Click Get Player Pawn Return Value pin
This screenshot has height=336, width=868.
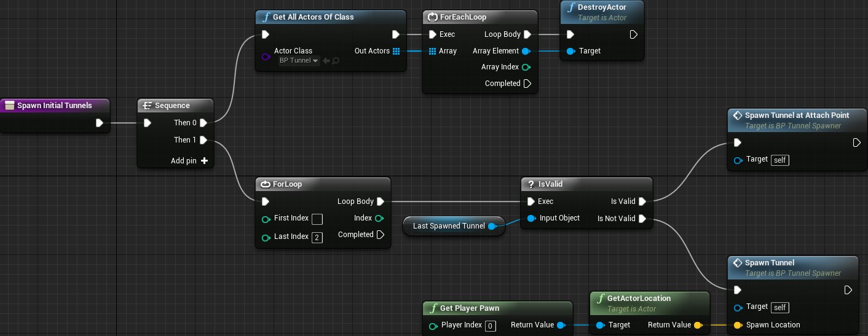point(561,325)
